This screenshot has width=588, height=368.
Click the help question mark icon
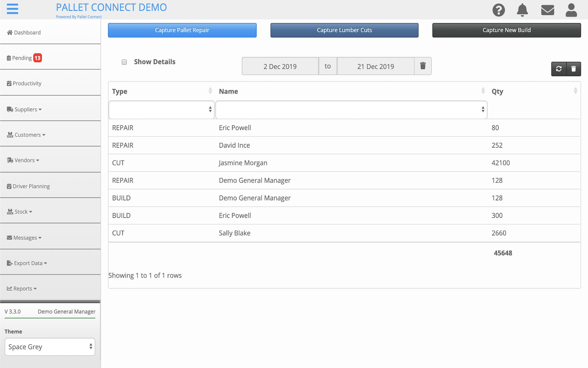tap(499, 10)
